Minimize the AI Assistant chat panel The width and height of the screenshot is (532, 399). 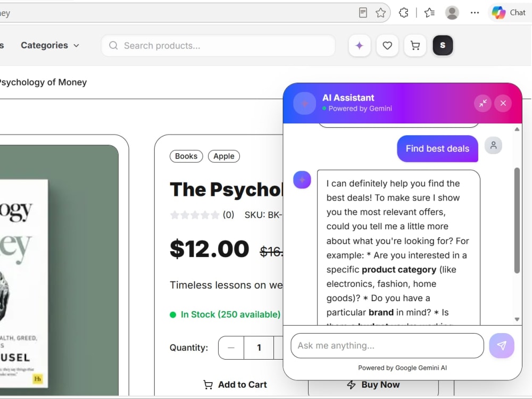[483, 103]
